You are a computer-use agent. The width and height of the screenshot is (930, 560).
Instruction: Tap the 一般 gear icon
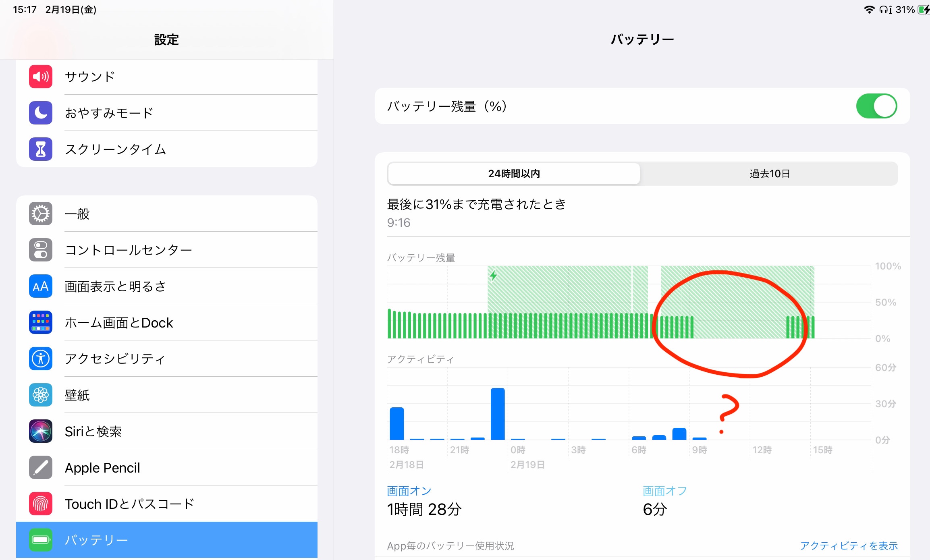tap(41, 214)
